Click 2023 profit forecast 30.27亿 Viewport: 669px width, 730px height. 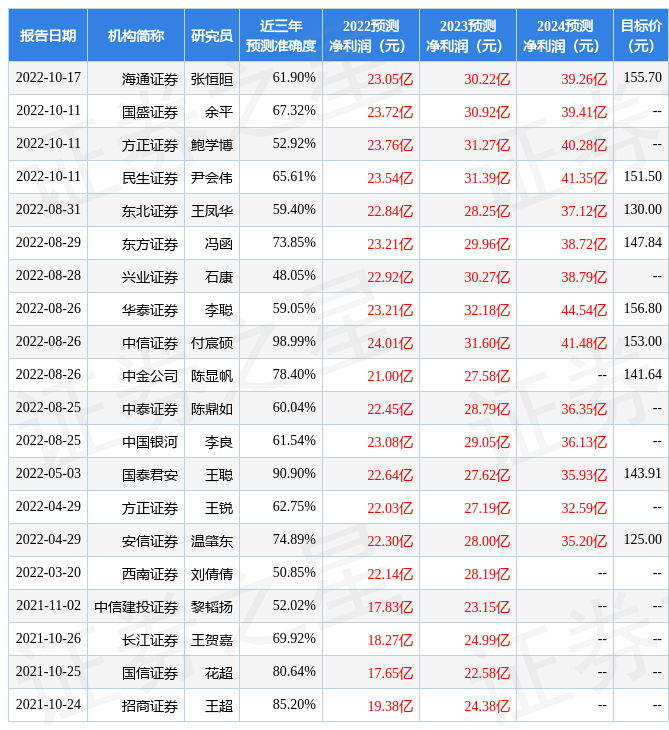click(x=487, y=277)
